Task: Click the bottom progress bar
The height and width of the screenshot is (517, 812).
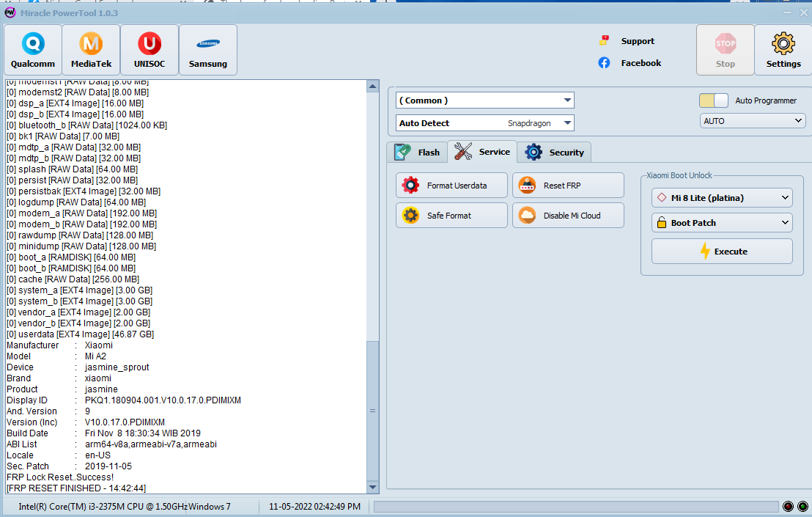Action: 576,506
